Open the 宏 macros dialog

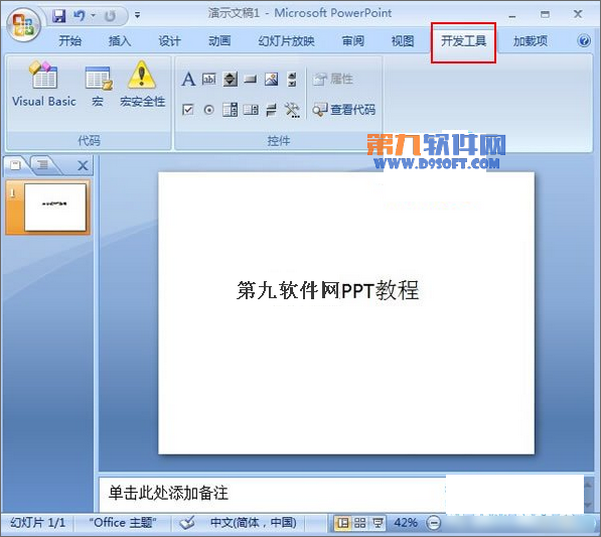98,86
